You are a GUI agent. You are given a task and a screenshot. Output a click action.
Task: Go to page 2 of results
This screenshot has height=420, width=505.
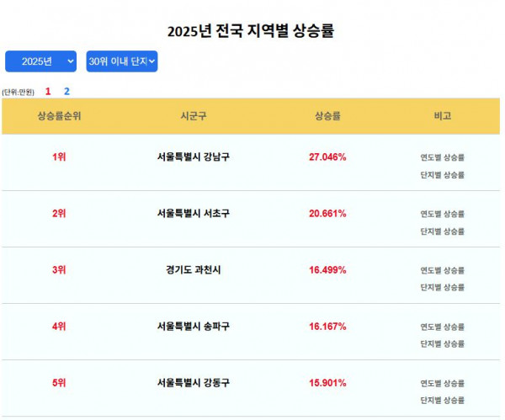pyautogui.click(x=67, y=91)
